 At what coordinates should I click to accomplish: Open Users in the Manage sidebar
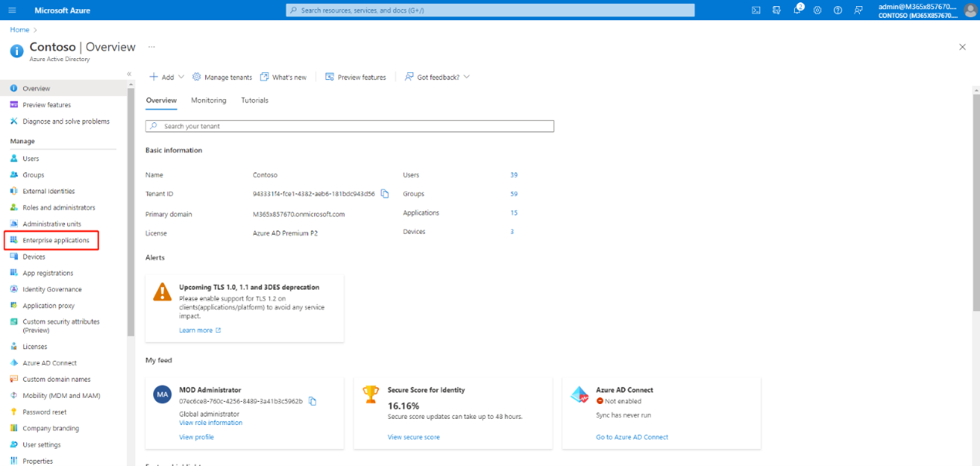[31, 158]
